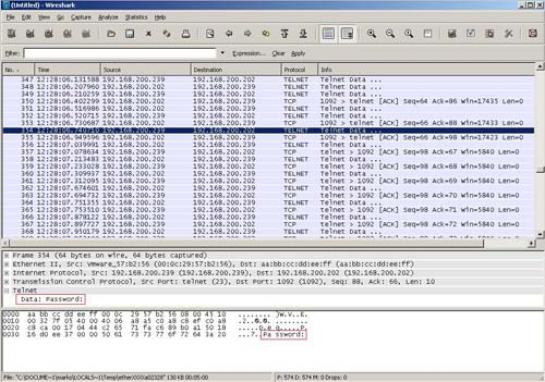The width and height of the screenshot is (545, 382).
Task: Restart the running capture
Action: click(86, 34)
